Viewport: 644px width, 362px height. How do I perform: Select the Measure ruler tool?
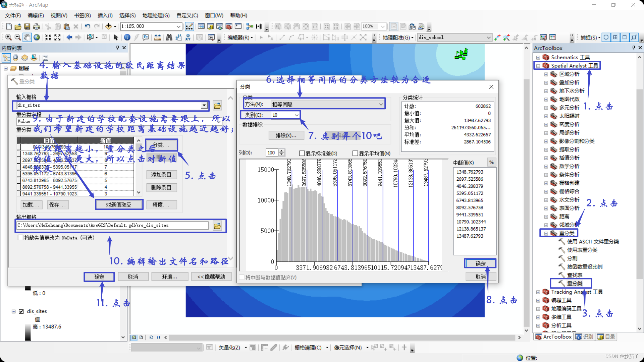tap(158, 37)
